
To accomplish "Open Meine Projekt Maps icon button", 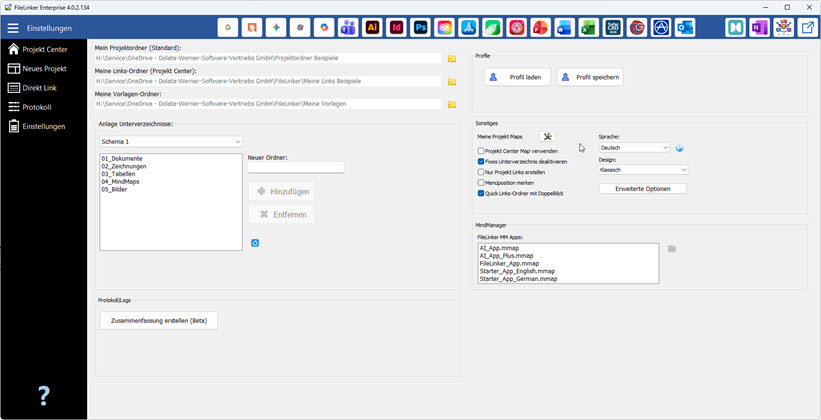I will click(x=547, y=137).
